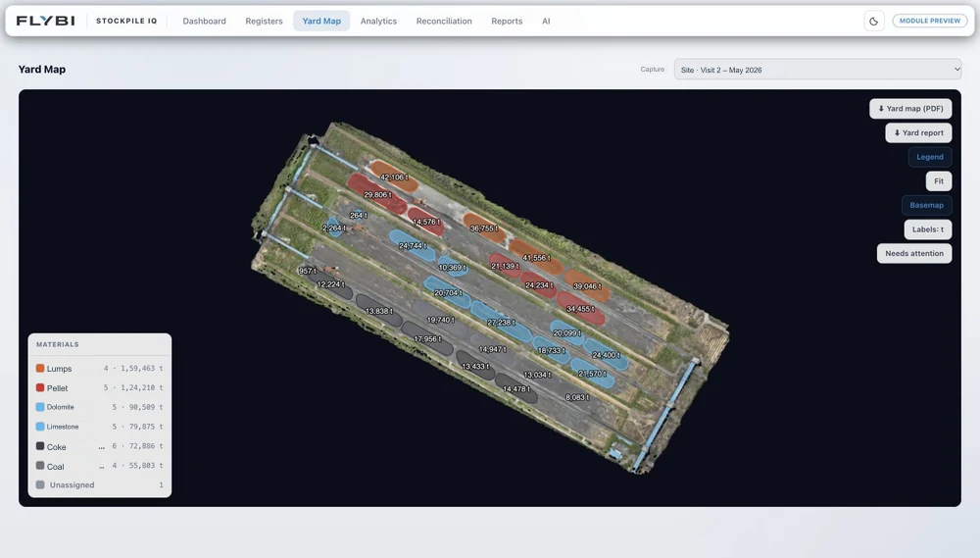Select the 21,139 t stockpile
980x558 pixels.
click(505, 266)
